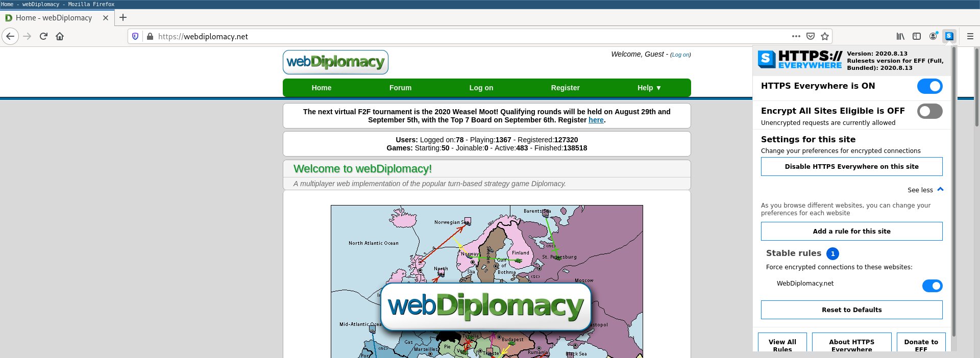Click Disable HTTPS Everywhere on this site

pyautogui.click(x=851, y=166)
